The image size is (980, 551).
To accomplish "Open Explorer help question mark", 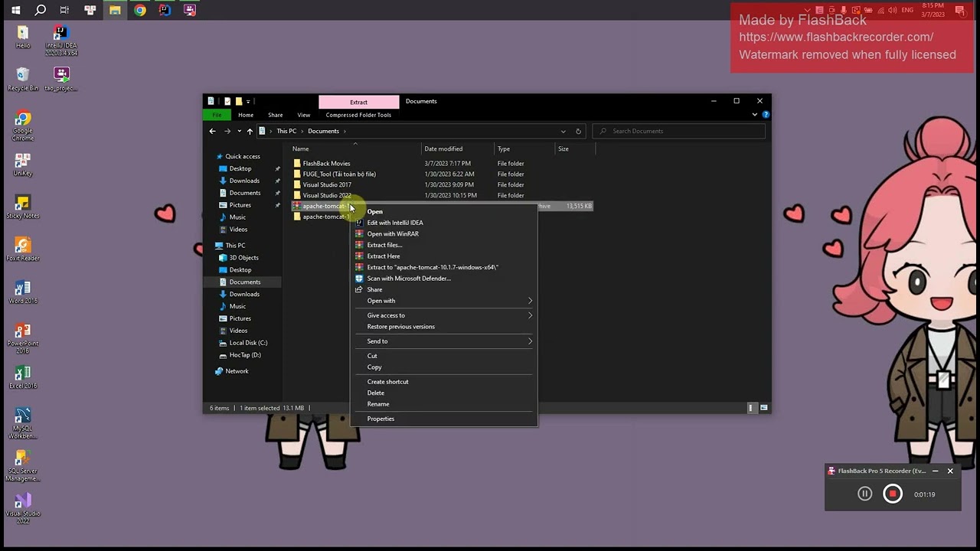I will tap(766, 115).
